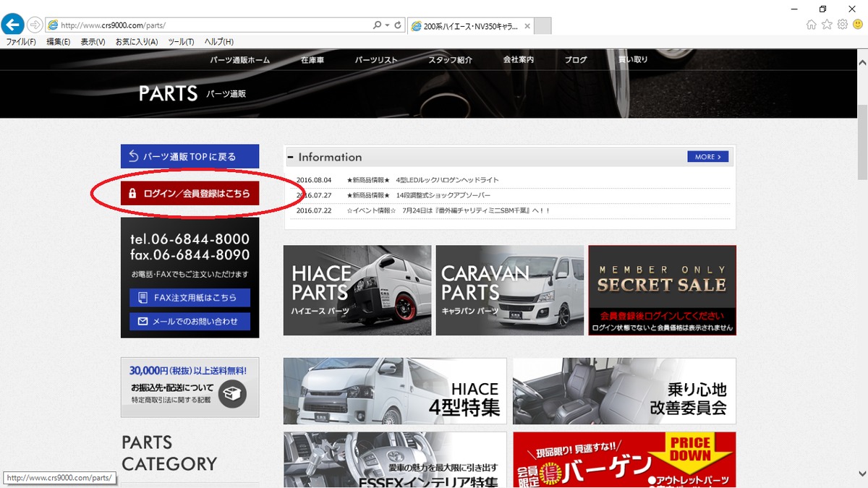Open ブログ in site navigation
Viewport: 868px width, 488px height.
pyautogui.click(x=576, y=60)
